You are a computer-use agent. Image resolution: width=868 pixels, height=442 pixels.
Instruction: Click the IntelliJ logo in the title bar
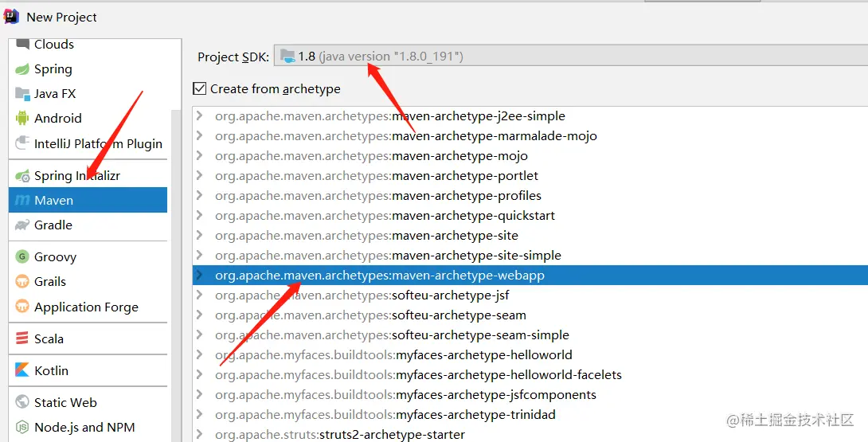(11, 17)
